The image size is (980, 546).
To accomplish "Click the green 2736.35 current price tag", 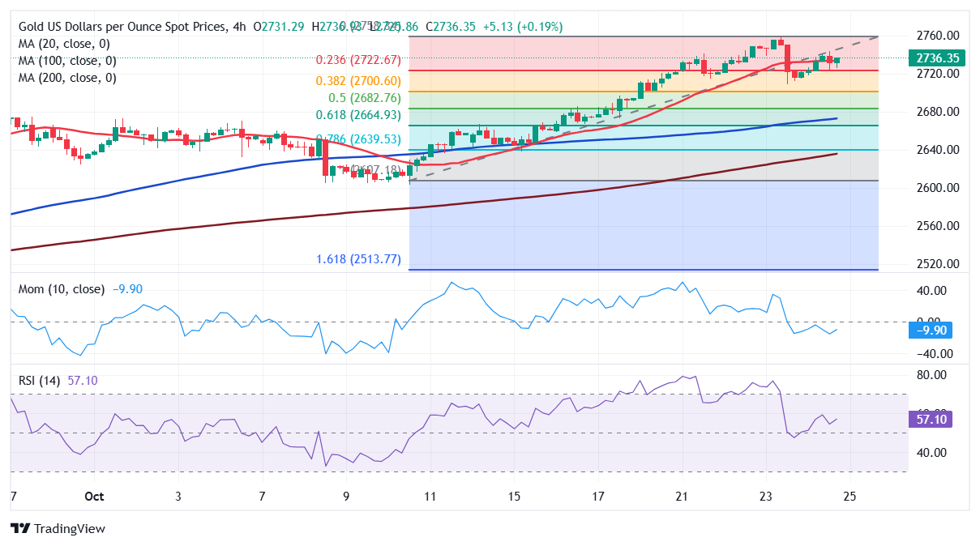I will coord(936,58).
